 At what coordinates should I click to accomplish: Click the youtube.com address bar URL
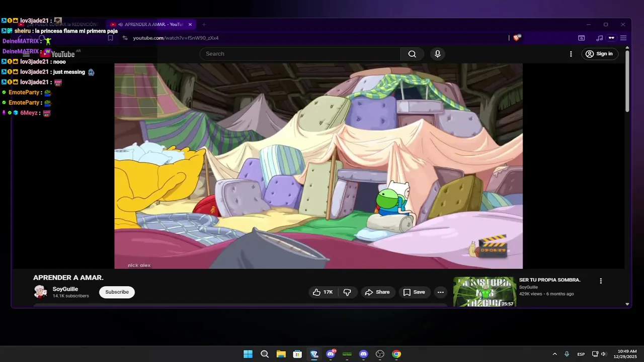click(176, 38)
